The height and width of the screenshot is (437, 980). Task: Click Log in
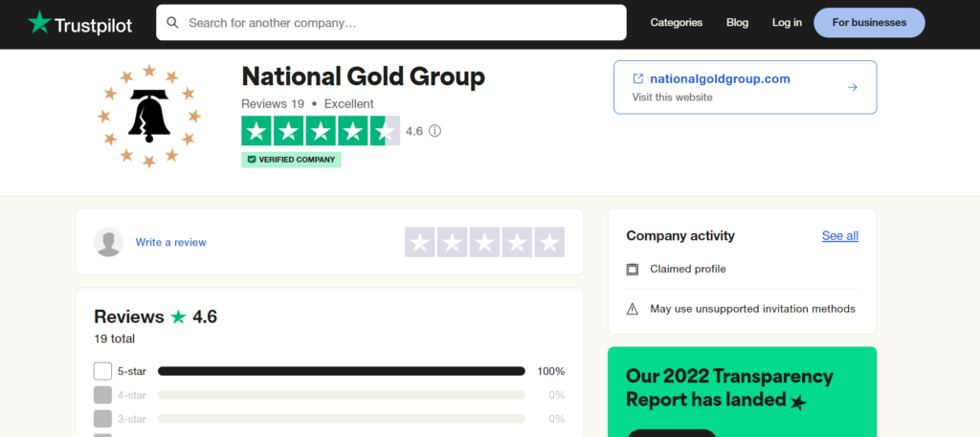click(x=787, y=23)
